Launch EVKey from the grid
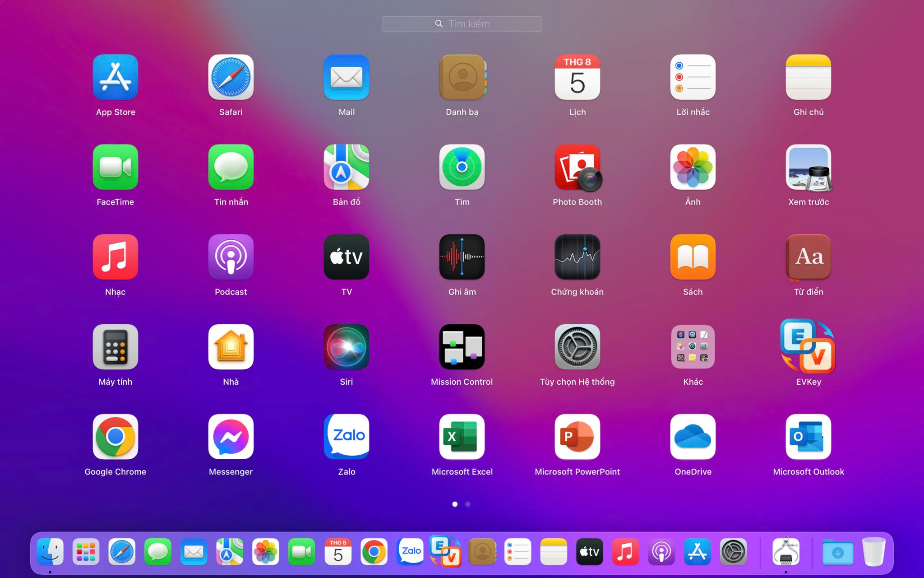 click(x=808, y=346)
